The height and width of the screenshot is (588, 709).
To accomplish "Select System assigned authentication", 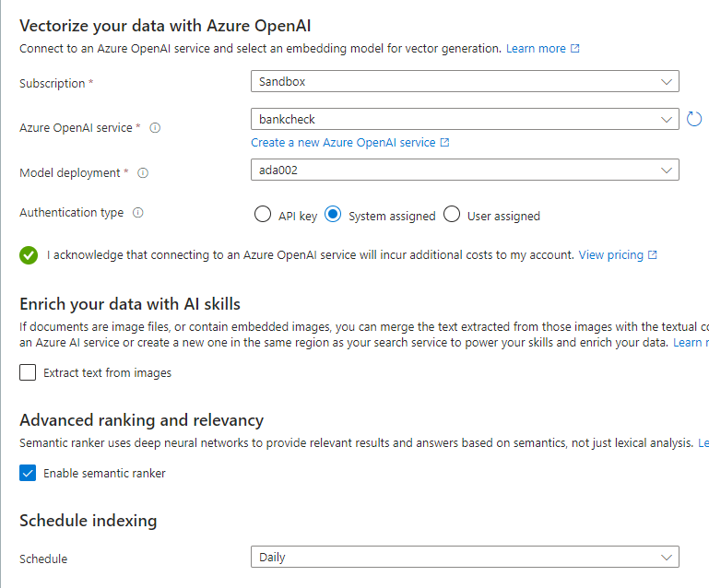I will (x=333, y=214).
